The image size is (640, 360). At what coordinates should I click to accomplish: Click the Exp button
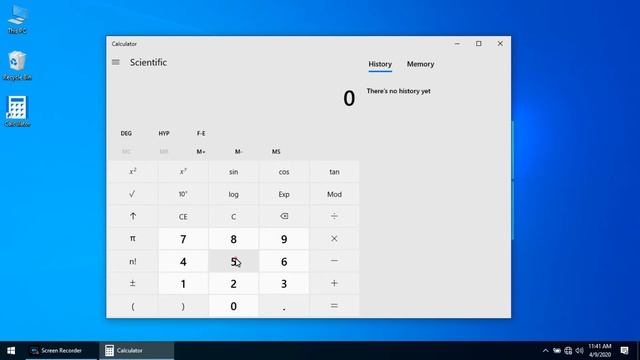tap(284, 194)
